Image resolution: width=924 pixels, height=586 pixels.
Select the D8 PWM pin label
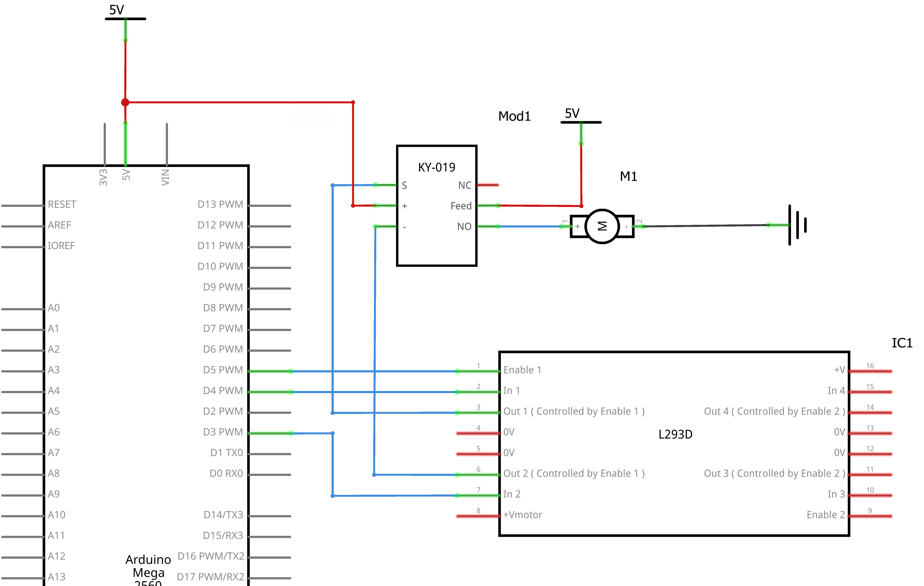click(223, 308)
